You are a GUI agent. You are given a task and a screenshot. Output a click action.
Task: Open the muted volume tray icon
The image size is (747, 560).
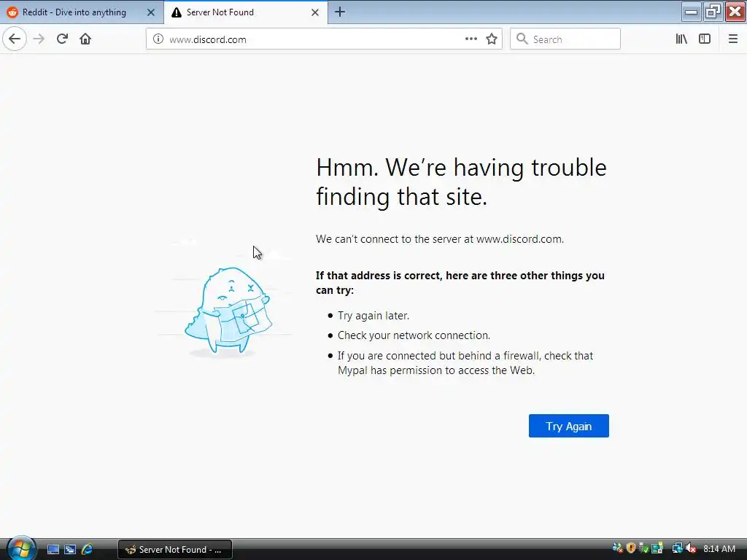click(x=692, y=548)
